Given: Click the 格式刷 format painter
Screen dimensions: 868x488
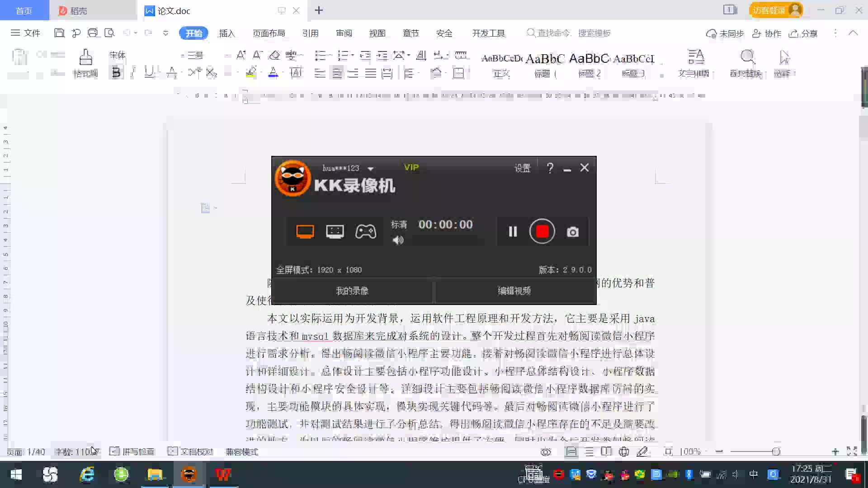Looking at the screenshot, I should click(85, 63).
